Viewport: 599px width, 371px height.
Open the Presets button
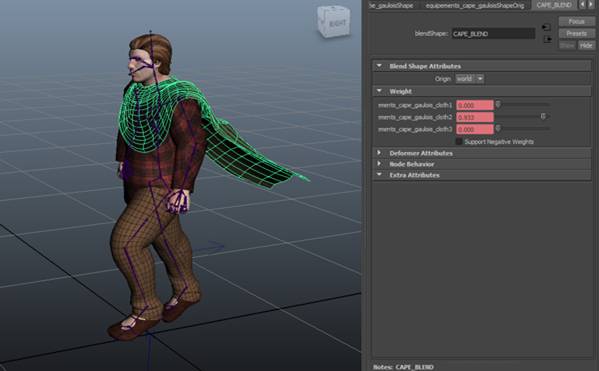click(576, 34)
